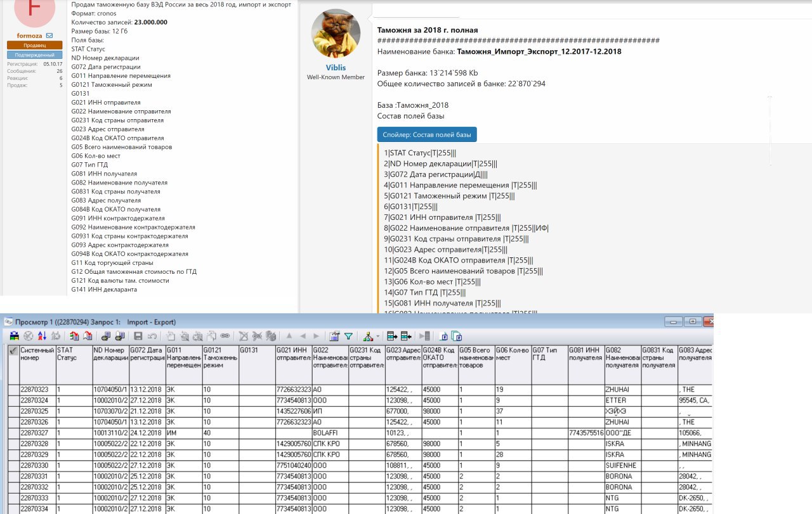The height and width of the screenshot is (514, 812).
Task: Click the checkmark in the grid's corner header
Action: click(13, 350)
